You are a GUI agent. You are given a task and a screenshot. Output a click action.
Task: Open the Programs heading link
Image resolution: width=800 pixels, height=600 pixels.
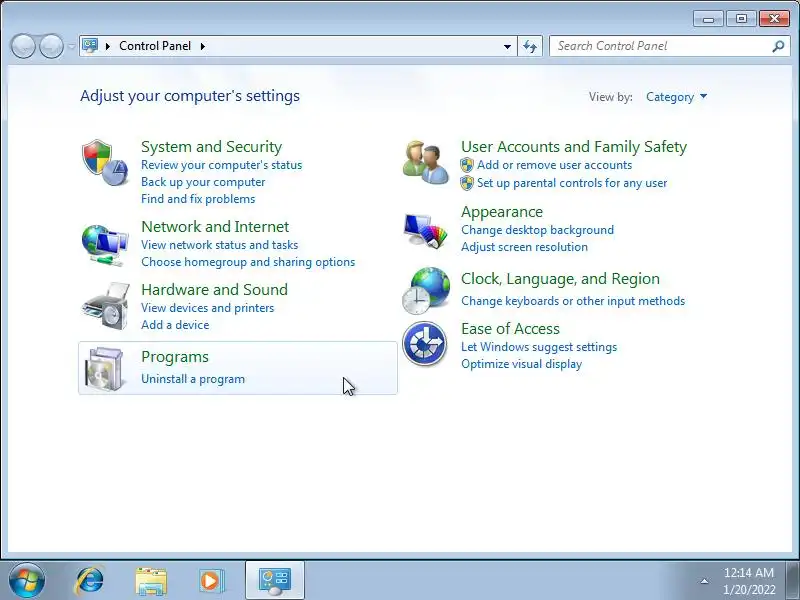pos(175,357)
